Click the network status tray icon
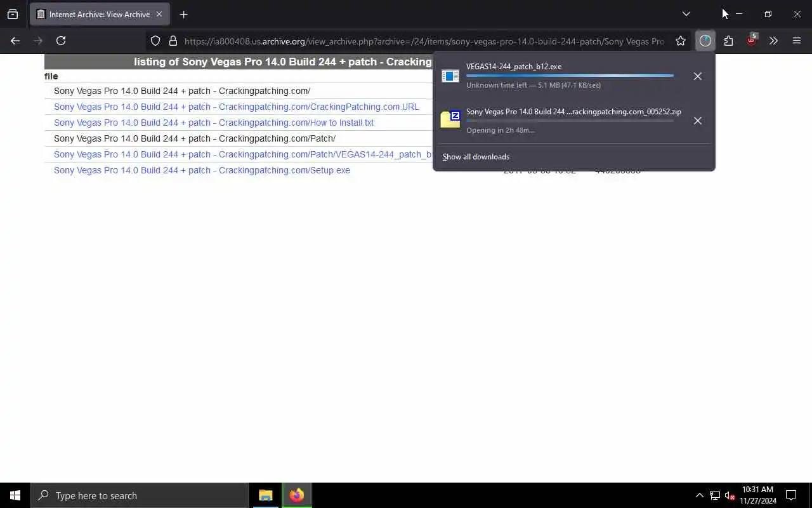 [x=715, y=495]
